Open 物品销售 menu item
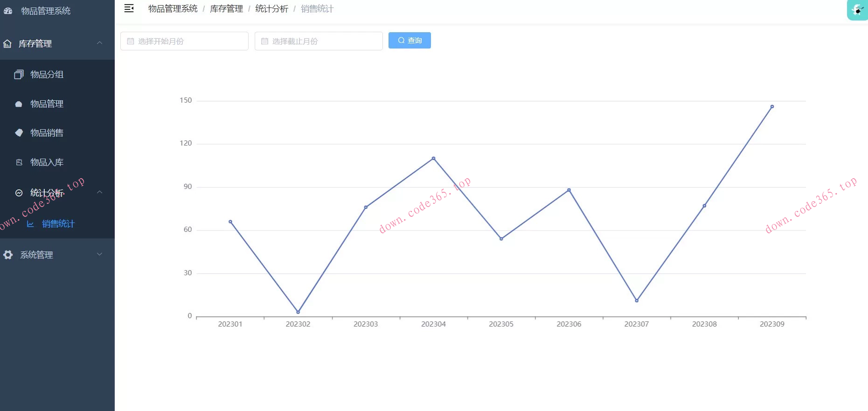This screenshot has height=411, width=868. point(57,133)
